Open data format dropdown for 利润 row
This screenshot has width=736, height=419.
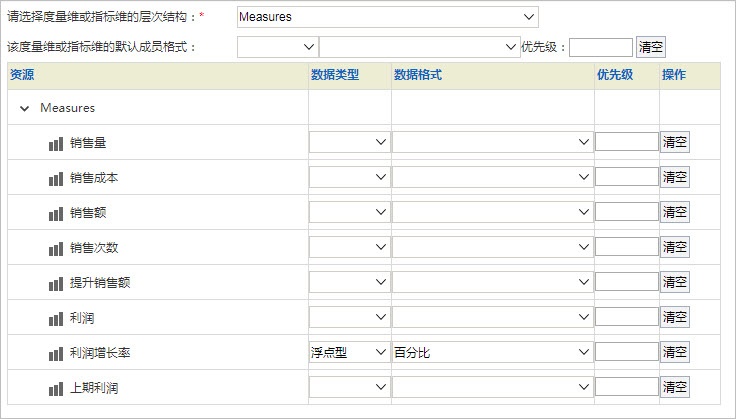coord(492,317)
